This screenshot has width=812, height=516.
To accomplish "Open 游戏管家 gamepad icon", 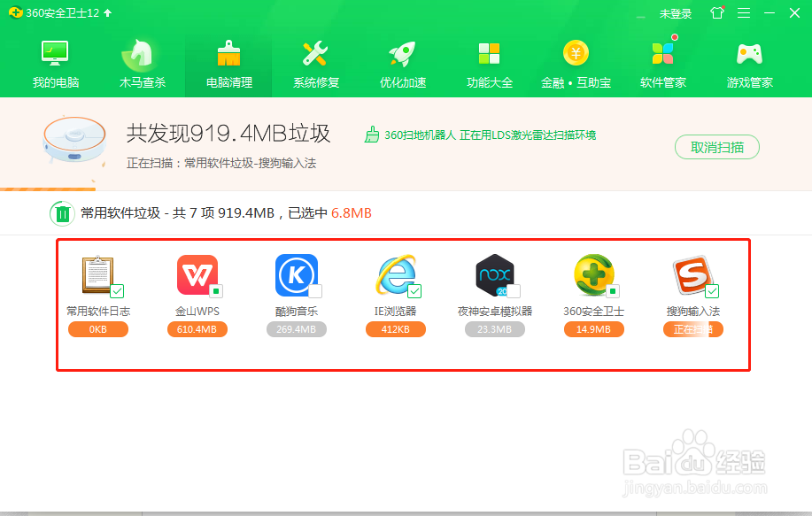I will pos(749,53).
